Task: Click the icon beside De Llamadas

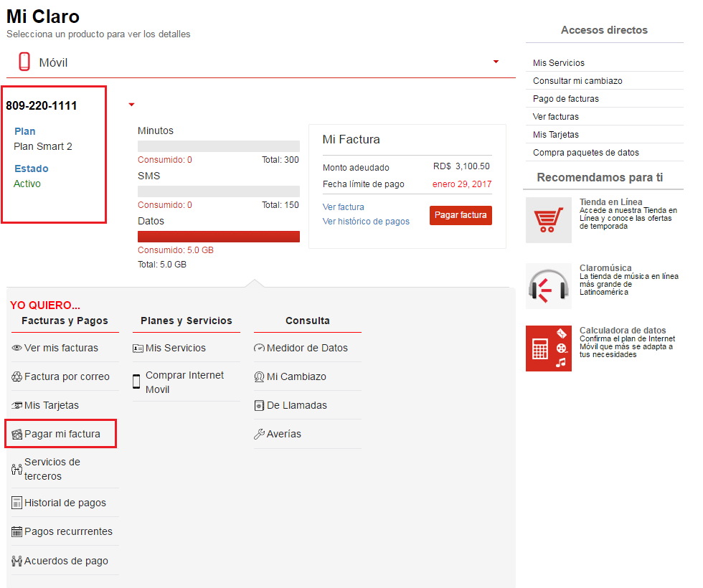Action: pyautogui.click(x=259, y=406)
